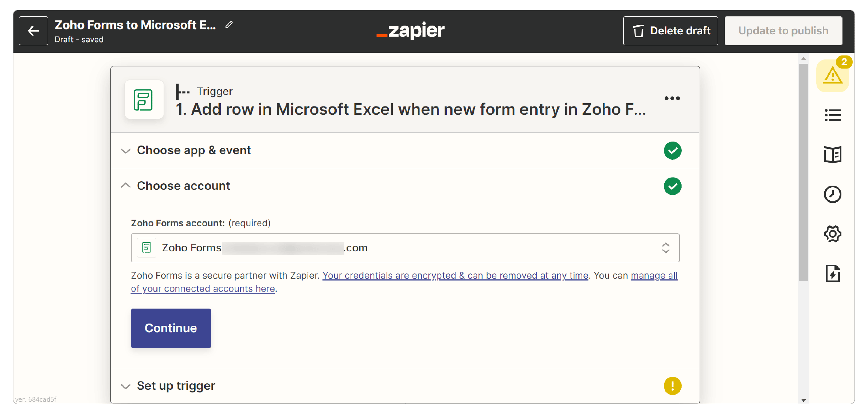Viewport: 868px width, 414px height.
Task: Click the Zoho Forms app icon
Action: [x=144, y=100]
